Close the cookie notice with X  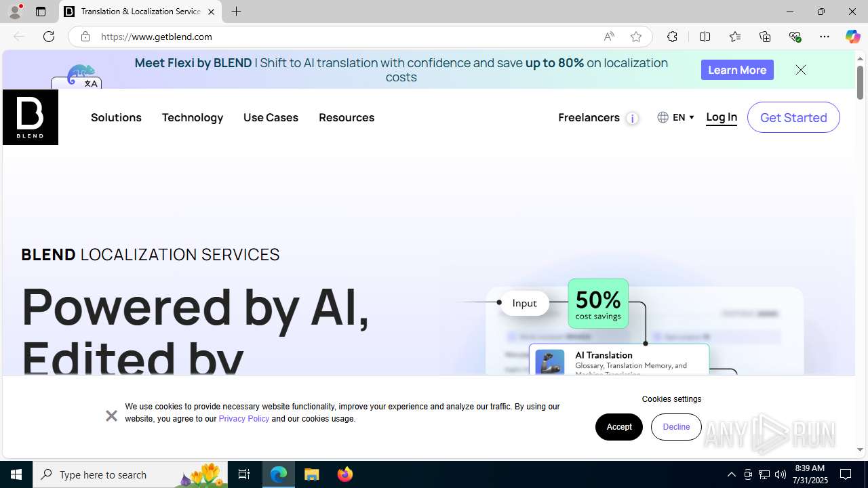coord(111,415)
